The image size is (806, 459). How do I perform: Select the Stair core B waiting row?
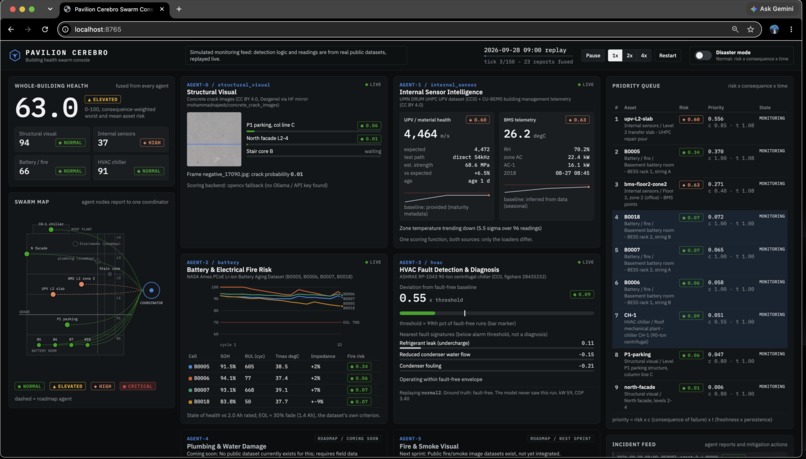314,152
